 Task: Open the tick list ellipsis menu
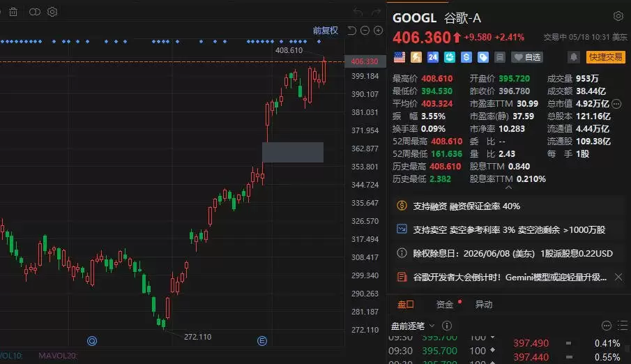pyautogui.click(x=607, y=326)
